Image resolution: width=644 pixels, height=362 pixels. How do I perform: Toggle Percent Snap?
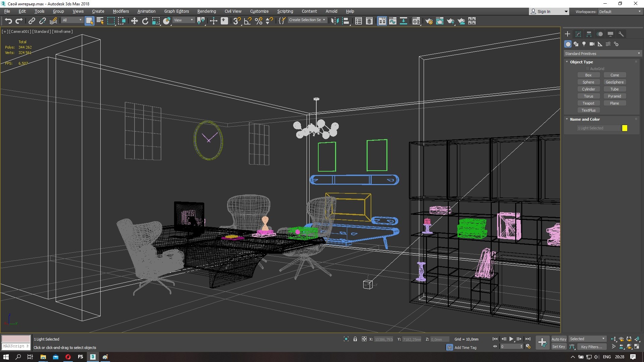259,21
